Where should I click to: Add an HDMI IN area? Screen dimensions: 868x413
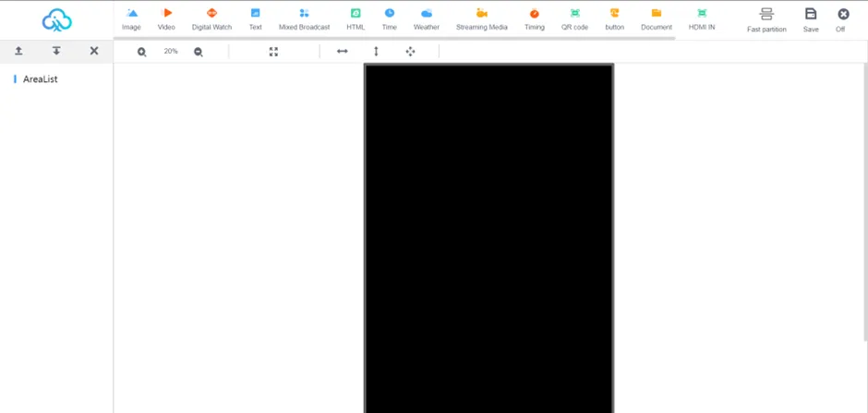point(702,19)
